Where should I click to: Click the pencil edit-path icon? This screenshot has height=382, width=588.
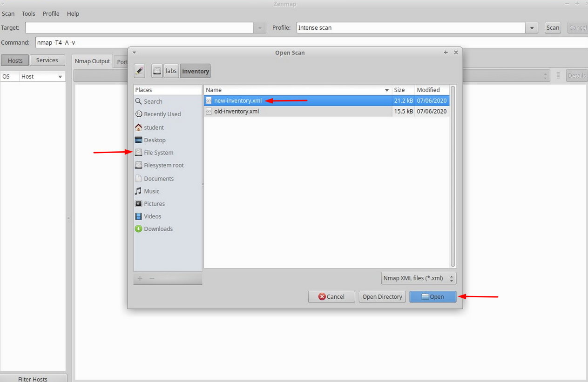[x=139, y=71]
